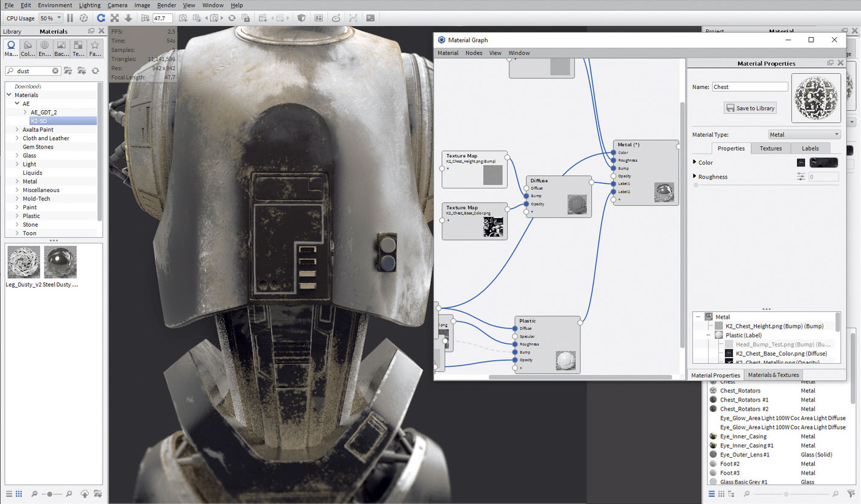Screen dimensions: 861x504
Task: Open the Material Type Metal dropdown
Action: [x=805, y=135]
